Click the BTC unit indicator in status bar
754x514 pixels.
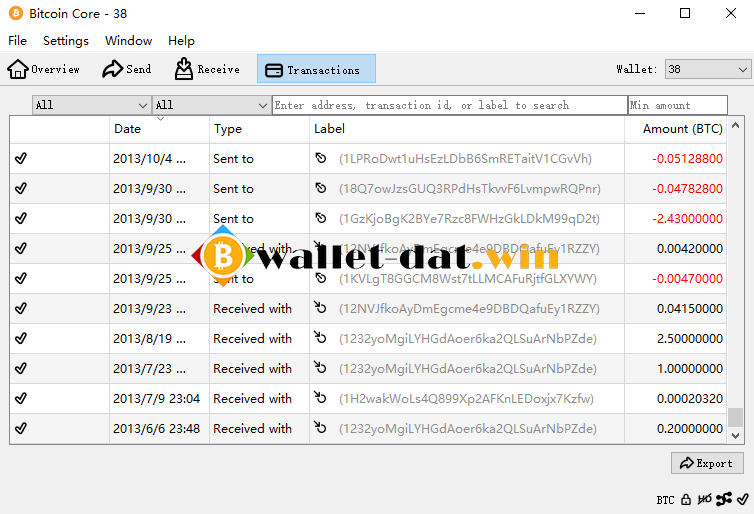tap(666, 500)
